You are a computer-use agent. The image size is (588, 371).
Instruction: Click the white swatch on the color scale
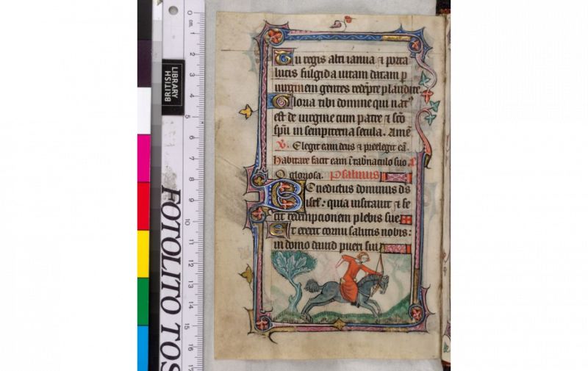pyautogui.click(x=143, y=110)
